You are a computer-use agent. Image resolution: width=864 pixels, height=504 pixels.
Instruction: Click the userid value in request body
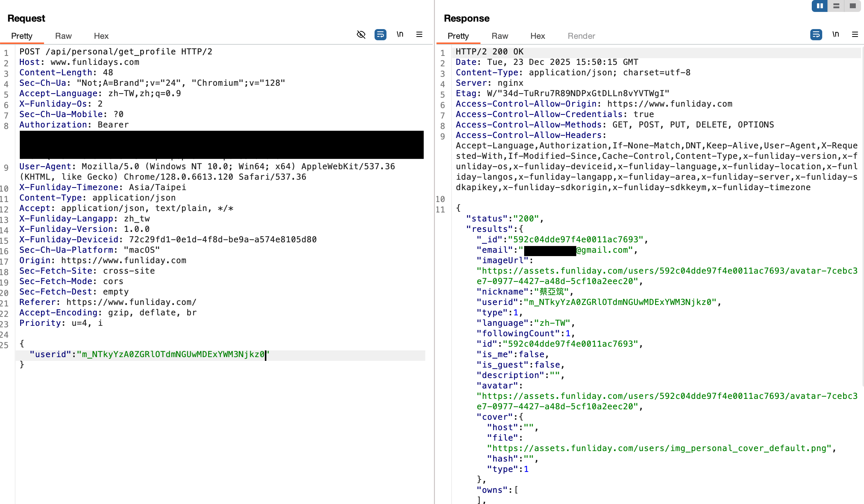(x=173, y=355)
